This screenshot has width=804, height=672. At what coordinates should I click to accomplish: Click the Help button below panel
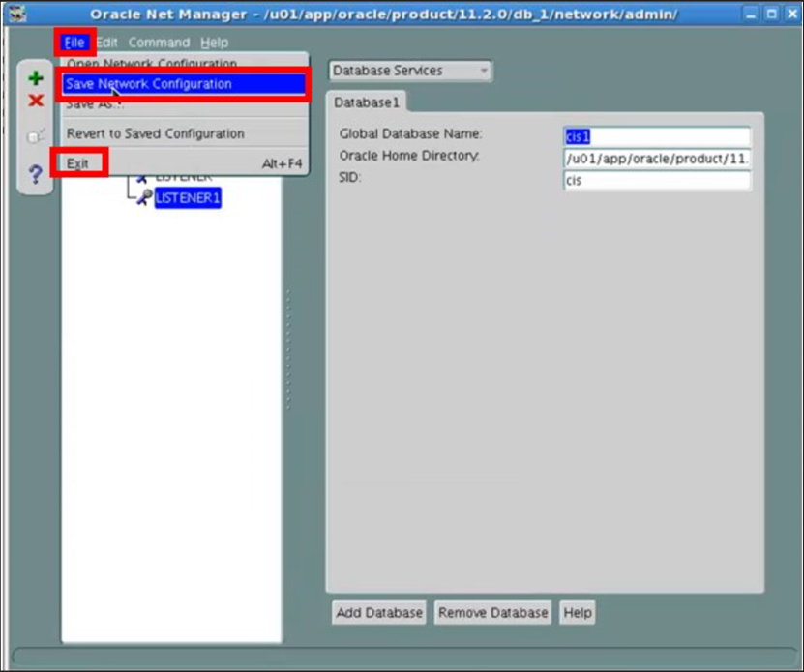578,613
